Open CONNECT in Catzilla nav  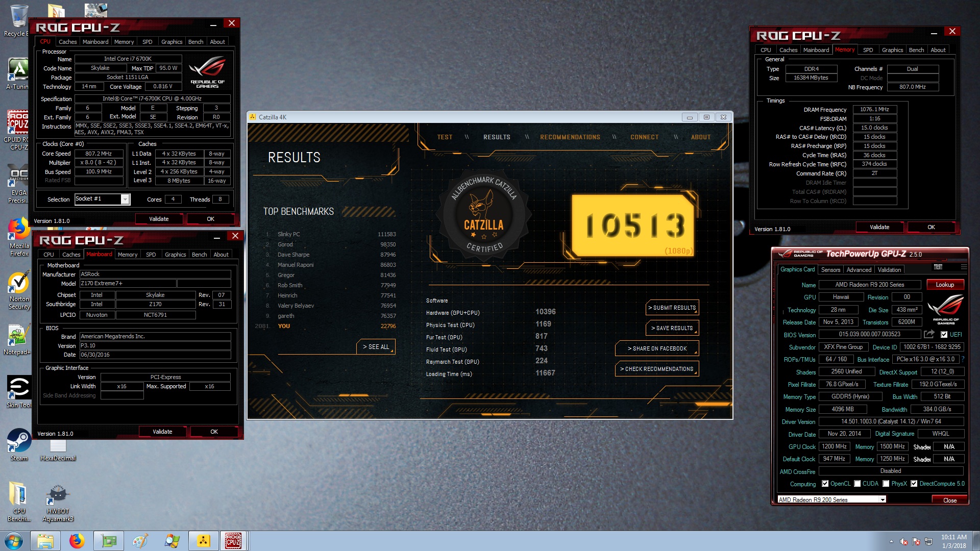coord(644,137)
